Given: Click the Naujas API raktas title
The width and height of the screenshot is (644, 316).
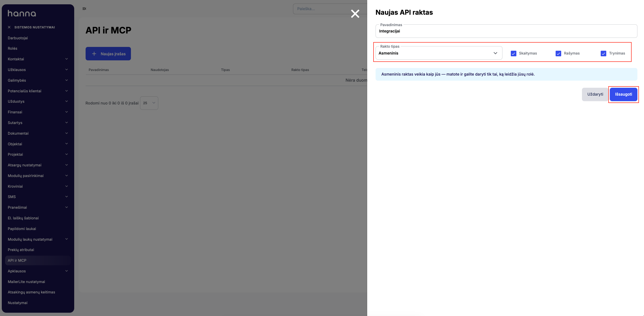Looking at the screenshot, I should coord(404,12).
